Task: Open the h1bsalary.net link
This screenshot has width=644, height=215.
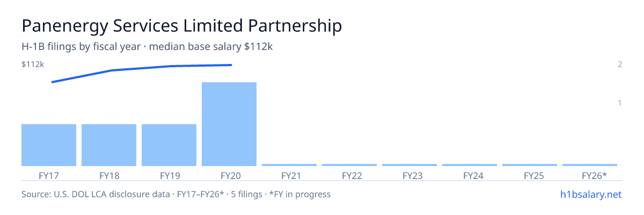Action: 590,194
